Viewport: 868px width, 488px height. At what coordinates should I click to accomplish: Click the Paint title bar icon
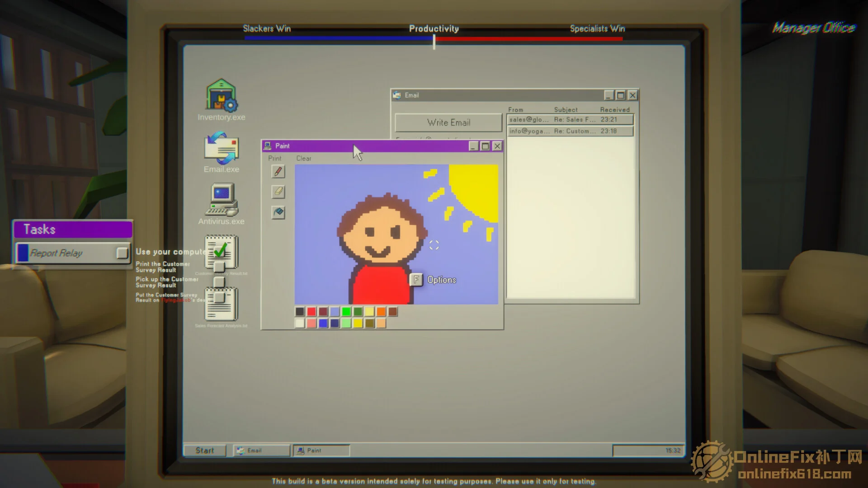point(267,146)
